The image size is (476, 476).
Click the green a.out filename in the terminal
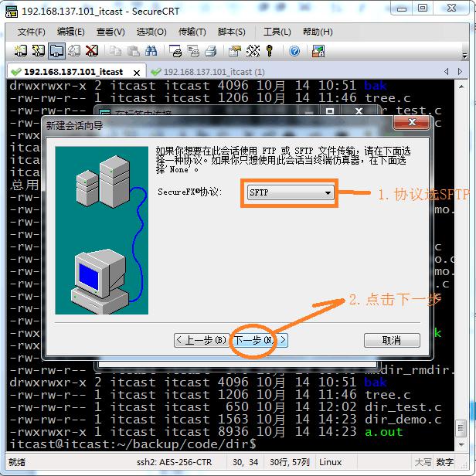pos(384,432)
